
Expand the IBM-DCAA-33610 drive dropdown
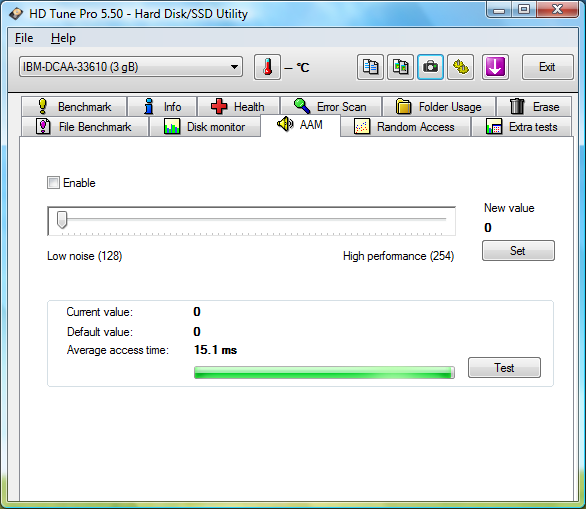pyautogui.click(x=131, y=67)
